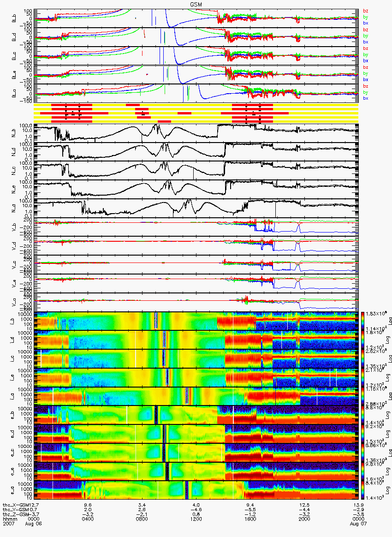Click the V_b velocity panel label
The image size is (392, 537).
click(14, 227)
